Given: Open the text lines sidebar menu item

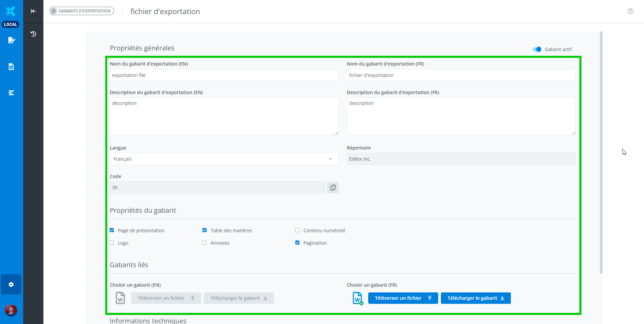Looking at the screenshot, I should (x=11, y=93).
